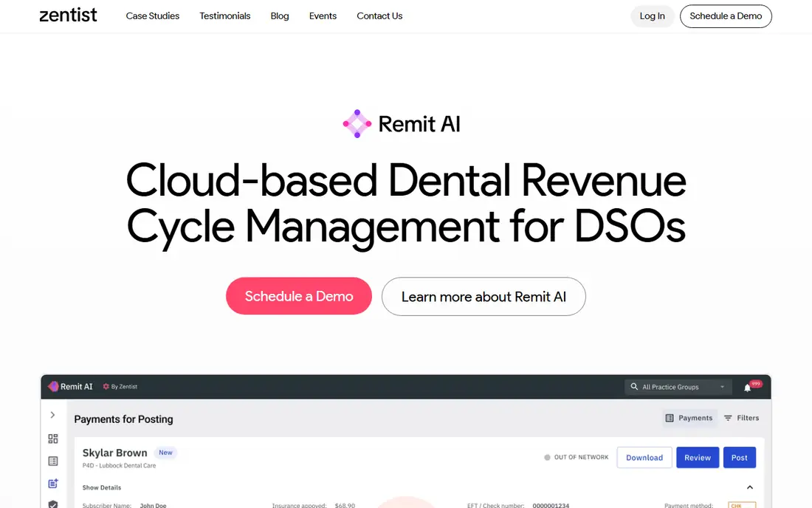Image resolution: width=812 pixels, height=508 pixels.
Task: Go to the Blog
Action: [x=280, y=16]
